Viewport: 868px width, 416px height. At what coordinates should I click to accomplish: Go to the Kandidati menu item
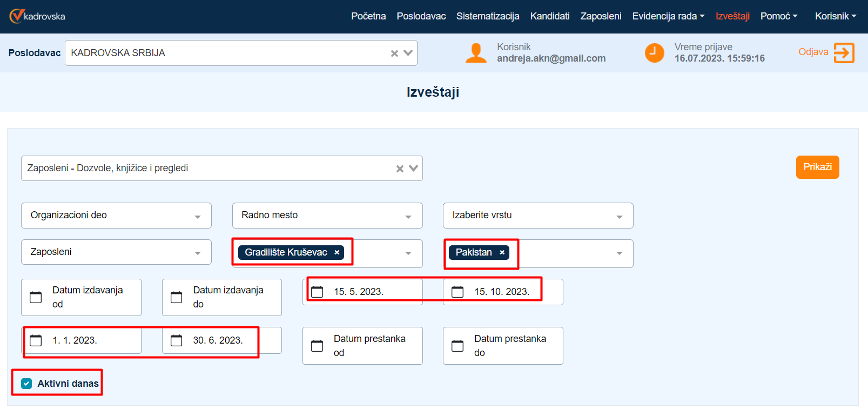(549, 16)
